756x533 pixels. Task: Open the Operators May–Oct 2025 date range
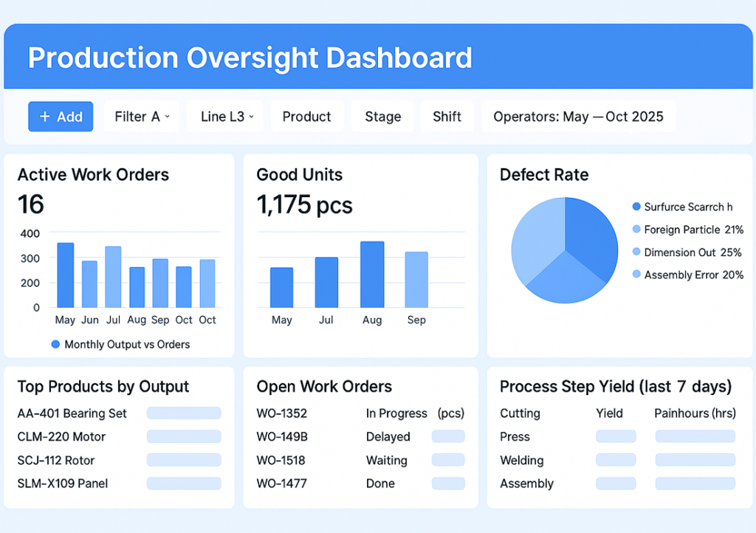click(x=578, y=117)
